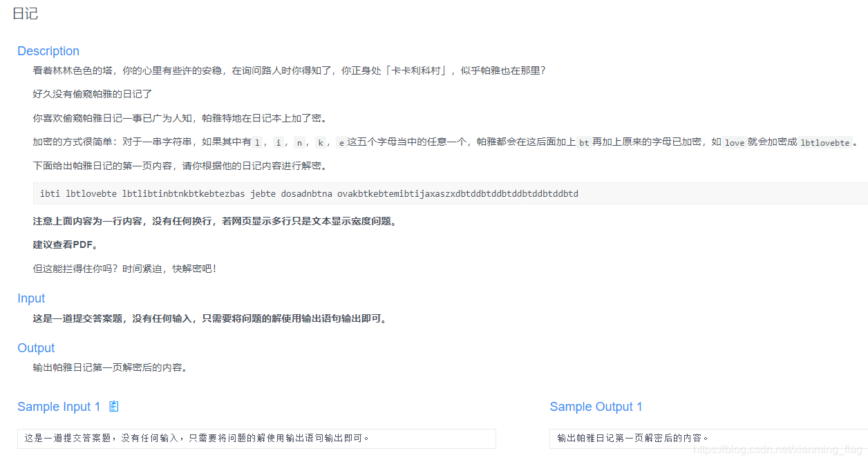Select the inline code token "n"

pos(299,142)
